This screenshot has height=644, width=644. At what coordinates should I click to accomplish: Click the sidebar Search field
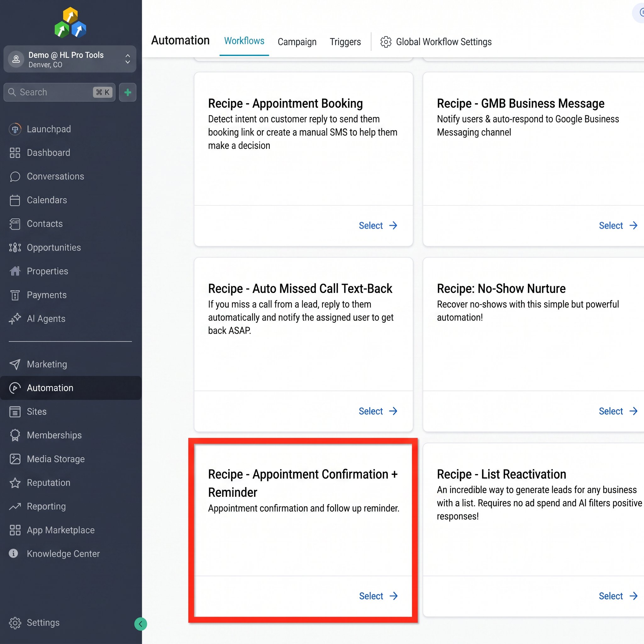click(x=59, y=92)
